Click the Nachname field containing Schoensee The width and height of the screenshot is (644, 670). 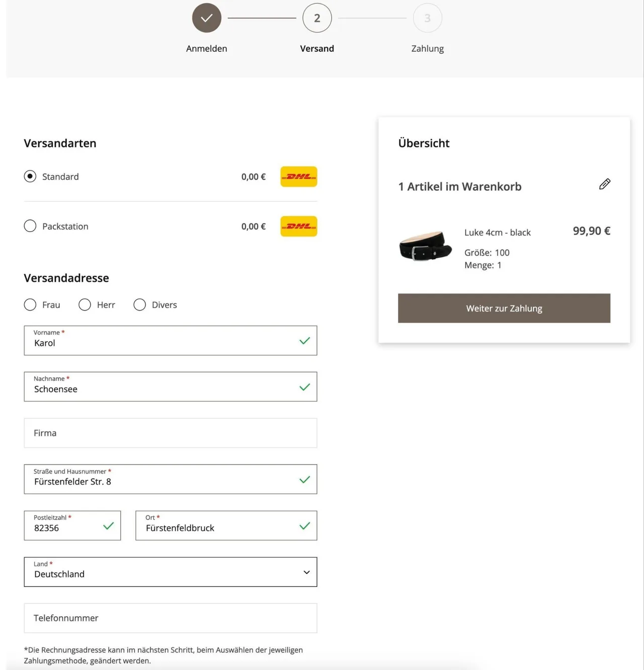[x=171, y=387]
